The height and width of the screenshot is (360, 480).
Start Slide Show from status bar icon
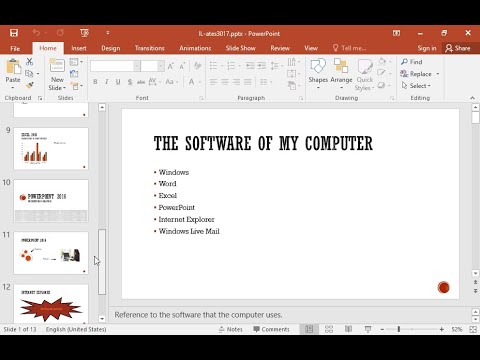point(368,329)
